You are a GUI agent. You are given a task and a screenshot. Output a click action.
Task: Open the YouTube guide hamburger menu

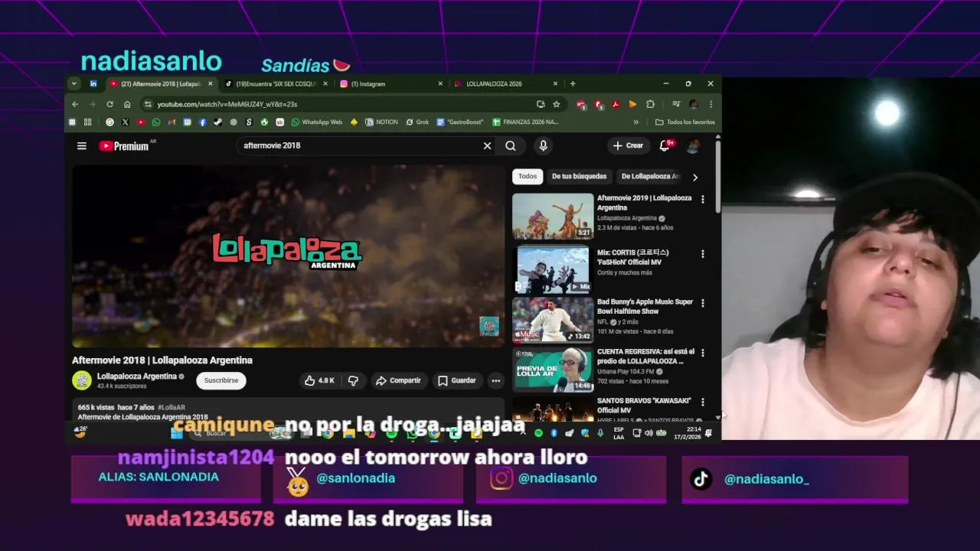click(x=82, y=145)
